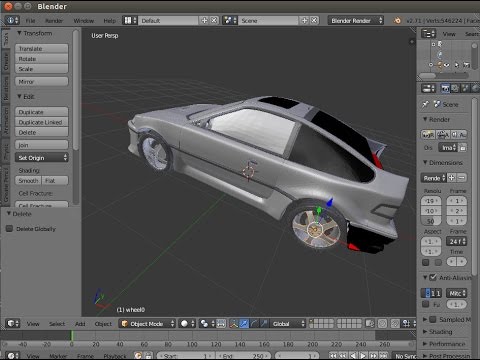Toggle manipulate center points icon

click(221, 323)
